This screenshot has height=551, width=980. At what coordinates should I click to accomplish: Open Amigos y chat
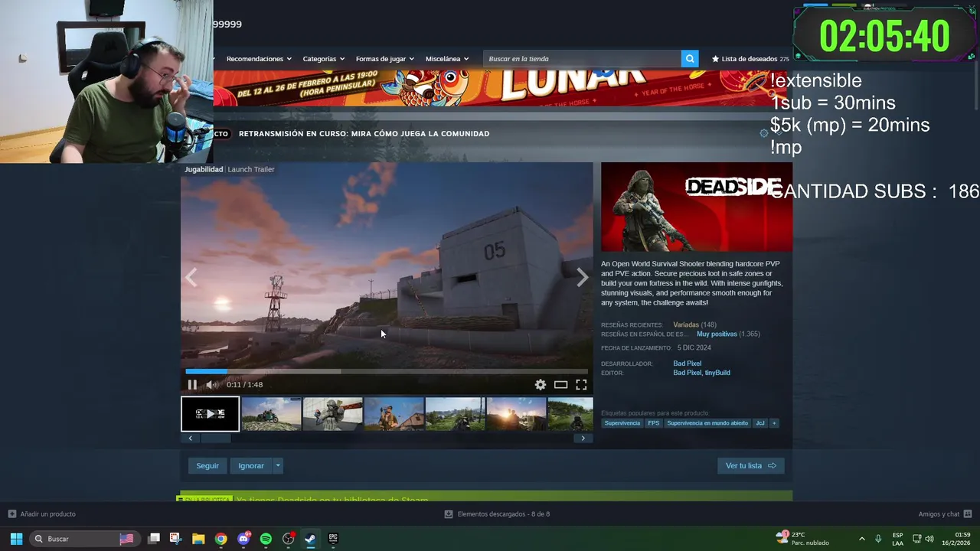[945, 514]
